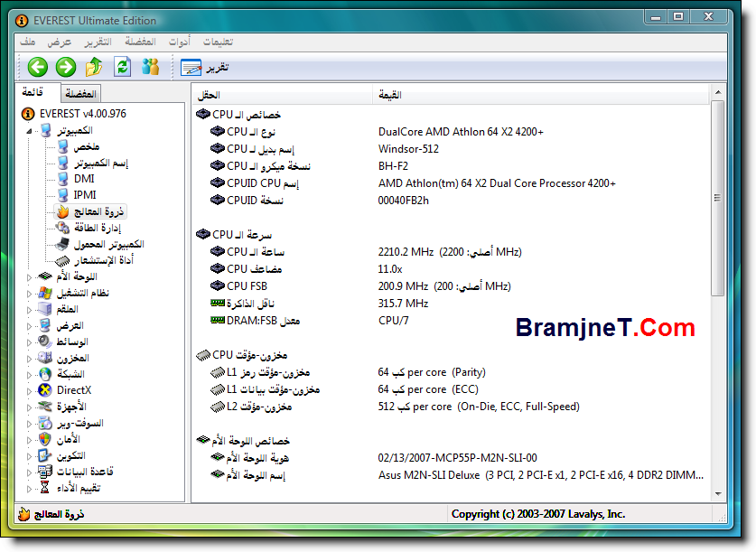The width and height of the screenshot is (756, 552).
Task: Select the EVEREST v4.00.976 root node
Action: click(x=83, y=114)
